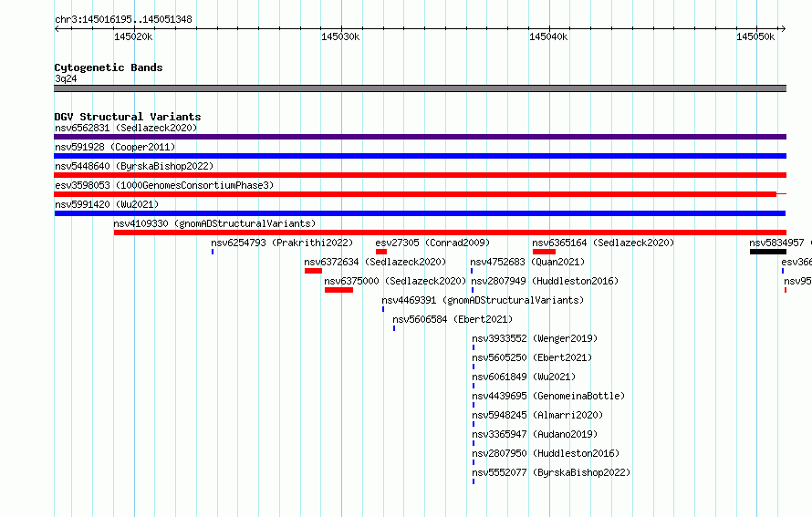Select the red bar under nsv6372634

pos(313,271)
